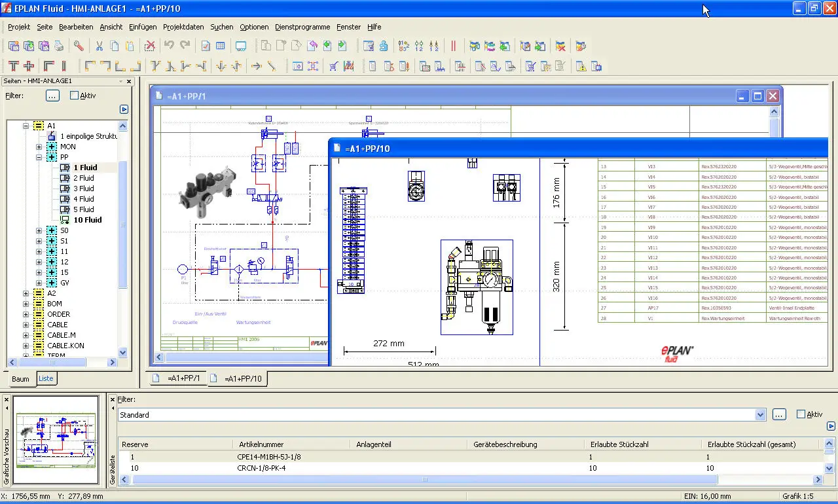This screenshot has height=504, width=838.
Task: Click the red X delete project icon
Action: (x=560, y=46)
